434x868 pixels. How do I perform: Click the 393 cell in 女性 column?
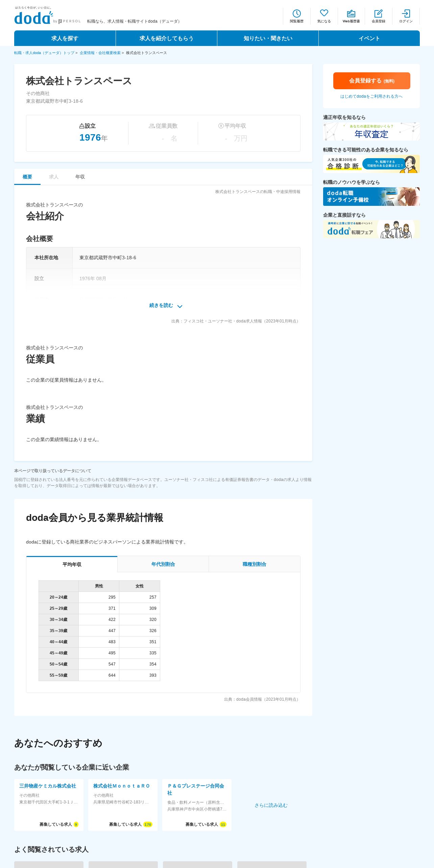(140, 675)
